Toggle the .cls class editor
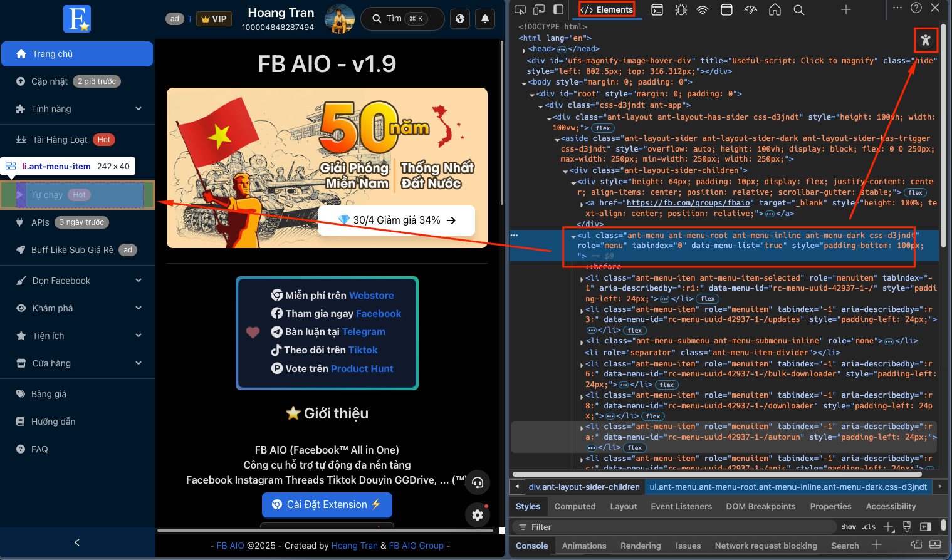Image resolution: width=952 pixels, height=560 pixels. point(869,527)
